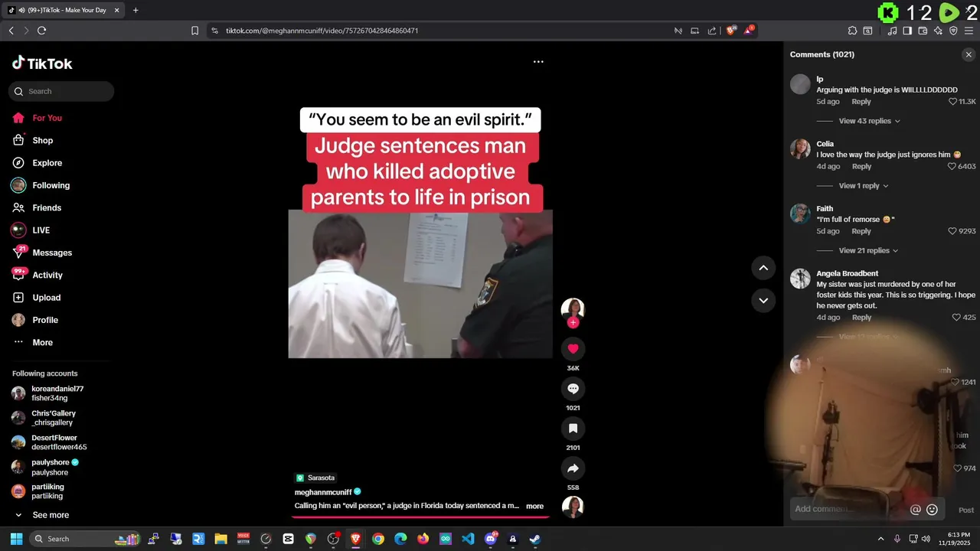Like Angela Broadbent's comment with 425 likes

pyautogui.click(x=956, y=317)
